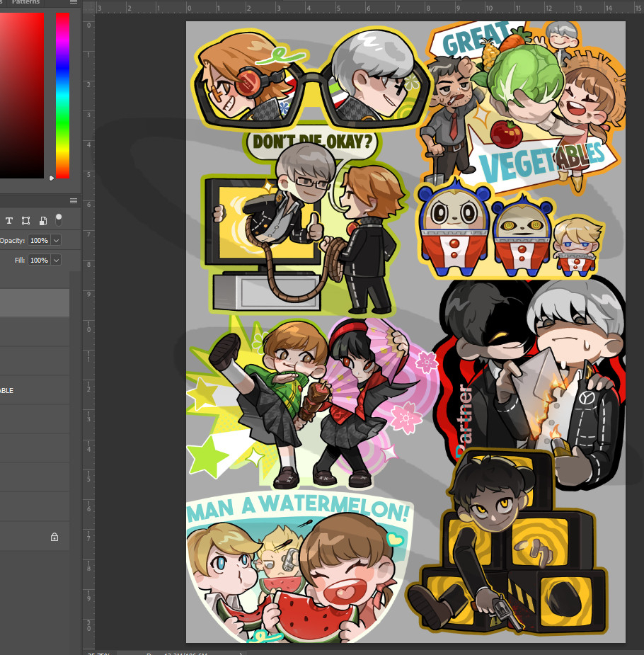
Task: Select the highlighted layer row
Action: tap(34, 303)
